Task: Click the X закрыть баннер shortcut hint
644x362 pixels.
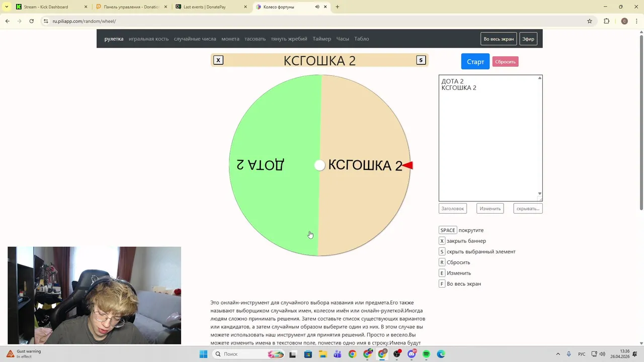Action: coord(462,241)
